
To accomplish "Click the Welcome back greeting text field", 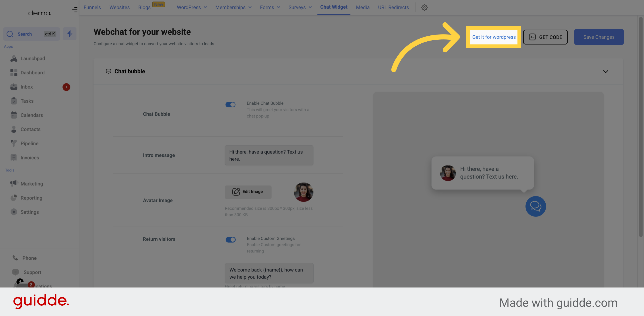I will coord(269,273).
